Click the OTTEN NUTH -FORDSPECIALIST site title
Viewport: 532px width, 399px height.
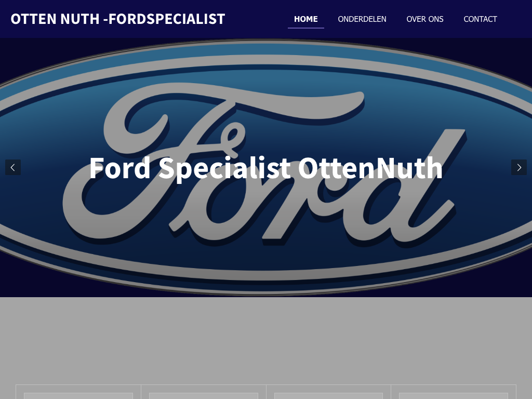click(118, 19)
